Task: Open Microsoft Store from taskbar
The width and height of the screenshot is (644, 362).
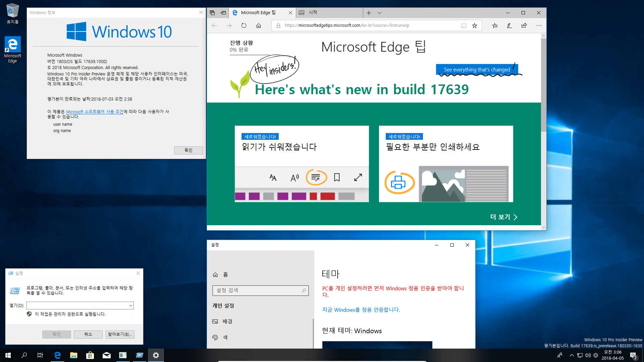Action: [90, 355]
